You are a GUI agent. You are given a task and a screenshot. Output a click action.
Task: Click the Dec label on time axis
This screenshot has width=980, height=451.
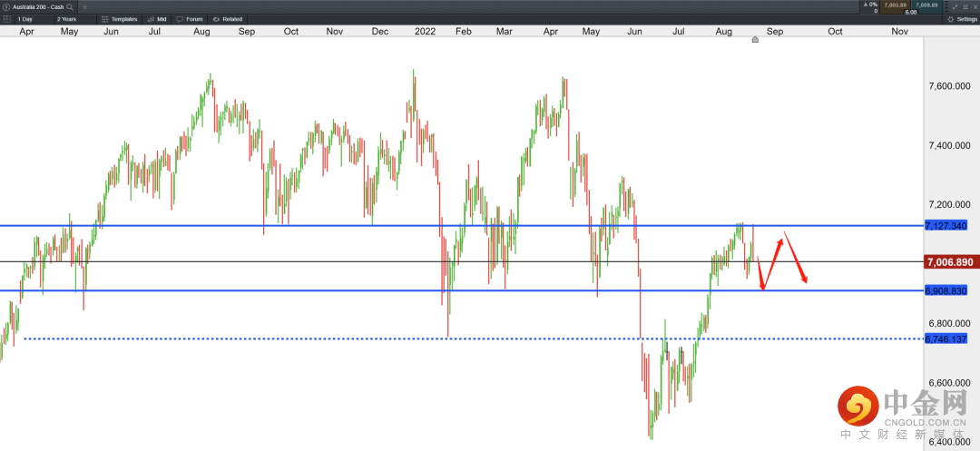pyautogui.click(x=380, y=31)
